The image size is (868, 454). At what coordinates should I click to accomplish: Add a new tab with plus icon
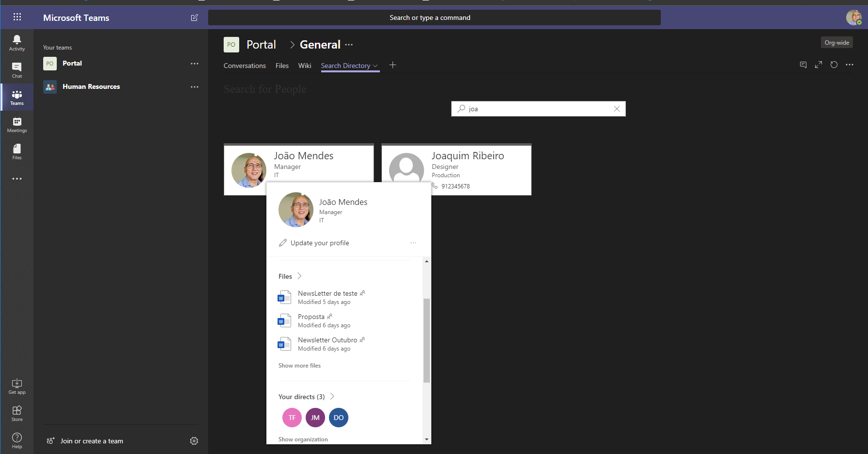click(x=393, y=65)
